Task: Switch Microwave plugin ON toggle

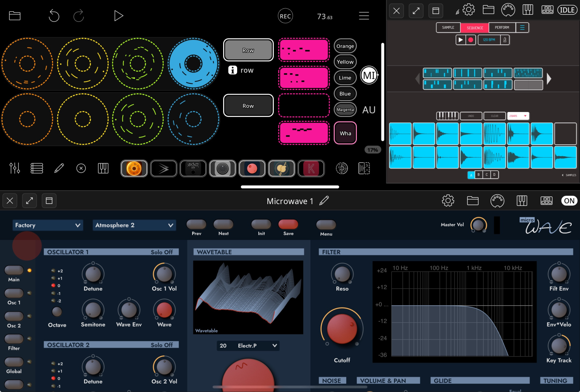Action: 569,201
